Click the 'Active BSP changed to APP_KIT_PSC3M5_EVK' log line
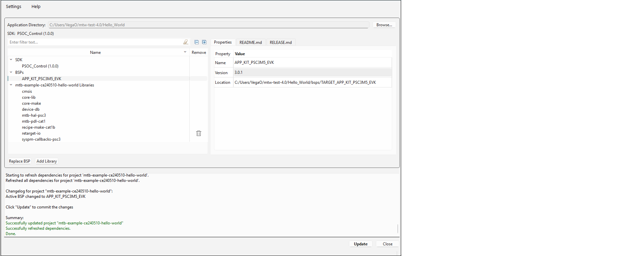 coord(46,196)
